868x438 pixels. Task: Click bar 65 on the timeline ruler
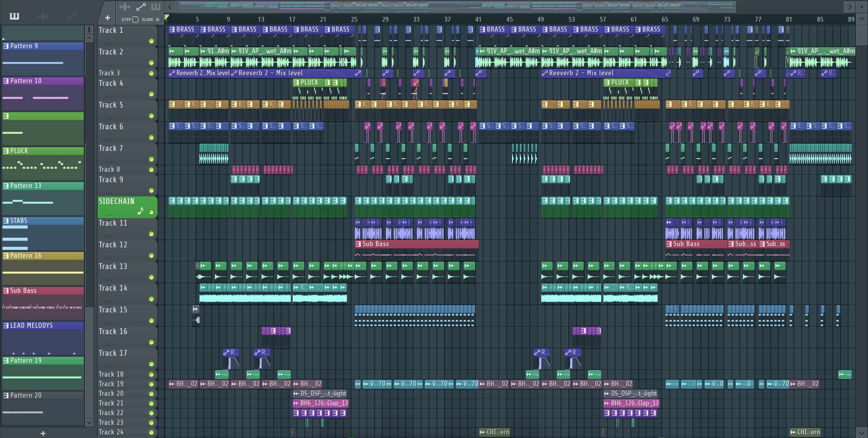pos(665,20)
